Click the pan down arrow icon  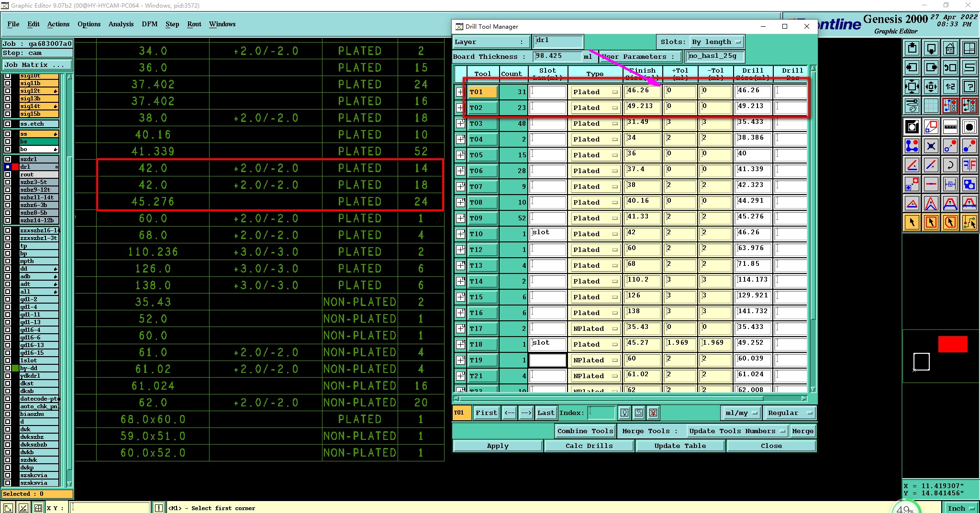[931, 48]
